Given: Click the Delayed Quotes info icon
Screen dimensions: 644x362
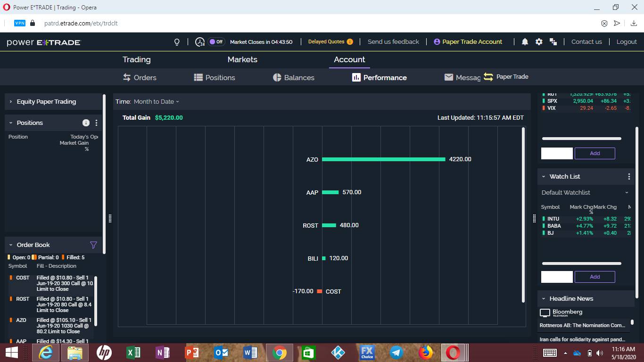Looking at the screenshot, I should (x=350, y=41).
